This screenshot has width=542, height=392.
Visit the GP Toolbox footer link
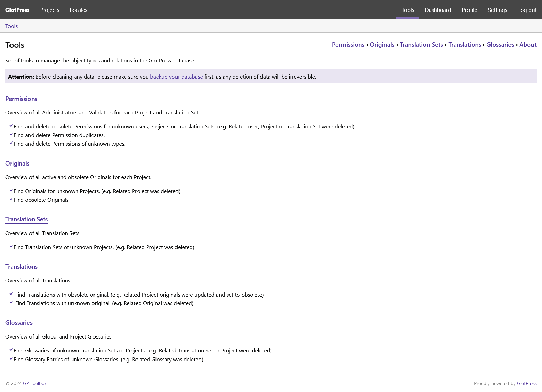point(35,383)
